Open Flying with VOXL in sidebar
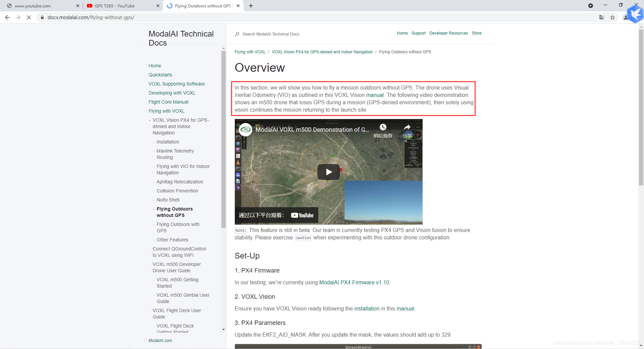 [x=167, y=111]
